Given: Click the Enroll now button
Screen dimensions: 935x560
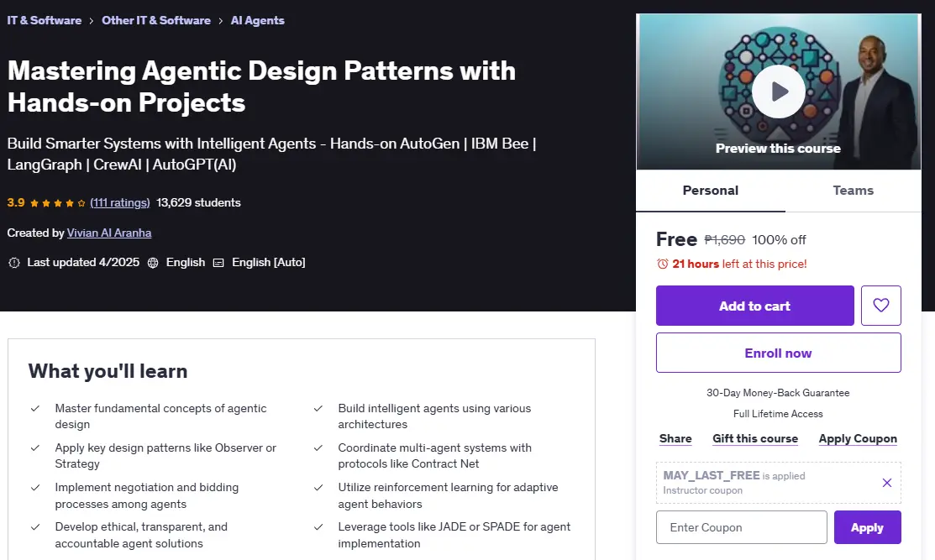Looking at the screenshot, I should click(x=778, y=353).
